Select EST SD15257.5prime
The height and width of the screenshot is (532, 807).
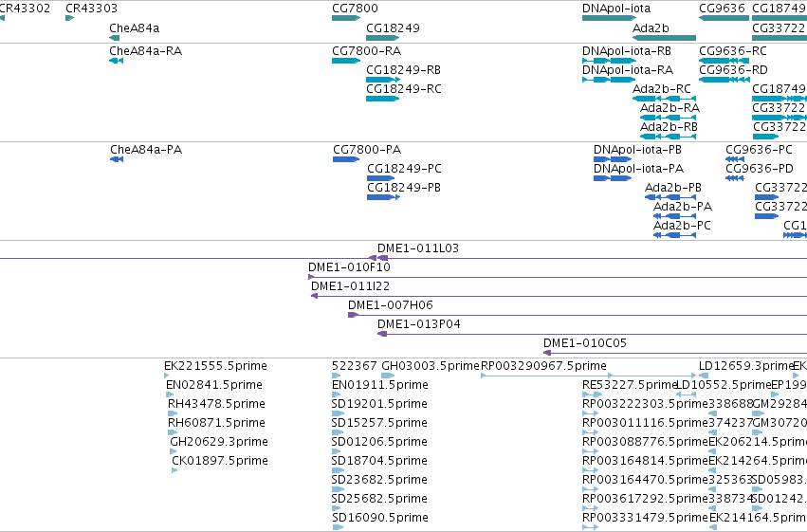pyautogui.click(x=380, y=424)
